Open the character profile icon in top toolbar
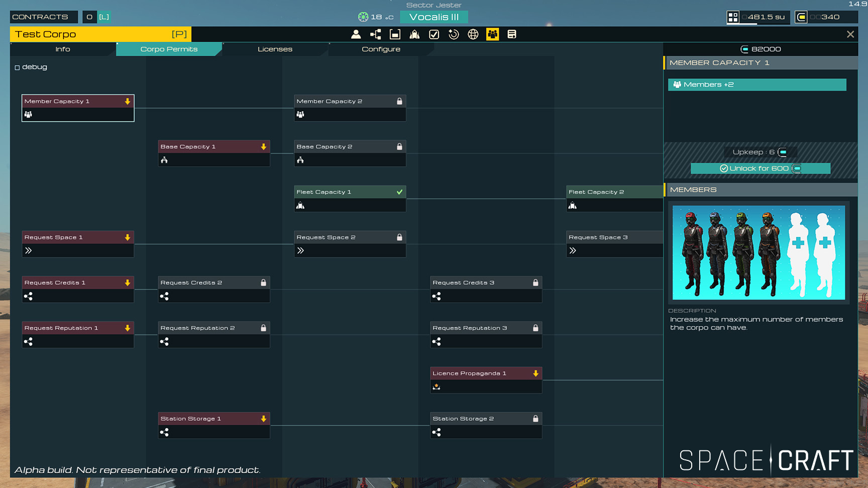Image resolution: width=868 pixels, height=488 pixels. point(356,34)
